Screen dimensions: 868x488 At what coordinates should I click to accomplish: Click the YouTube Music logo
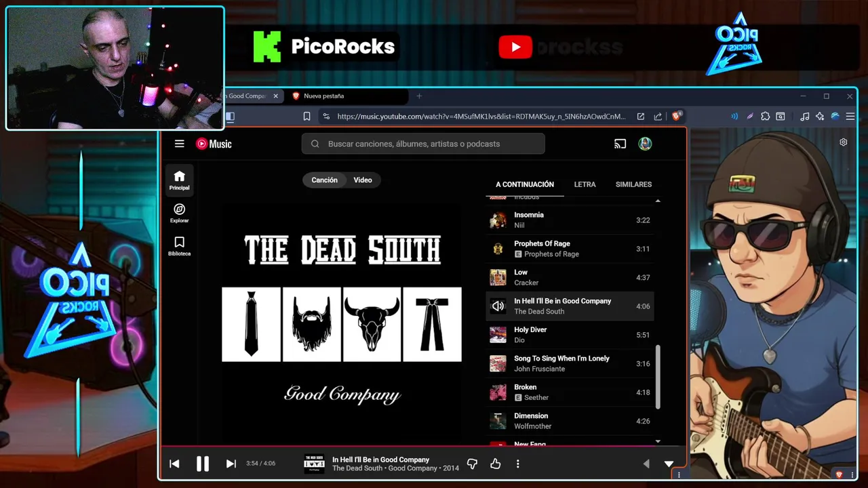click(x=214, y=144)
